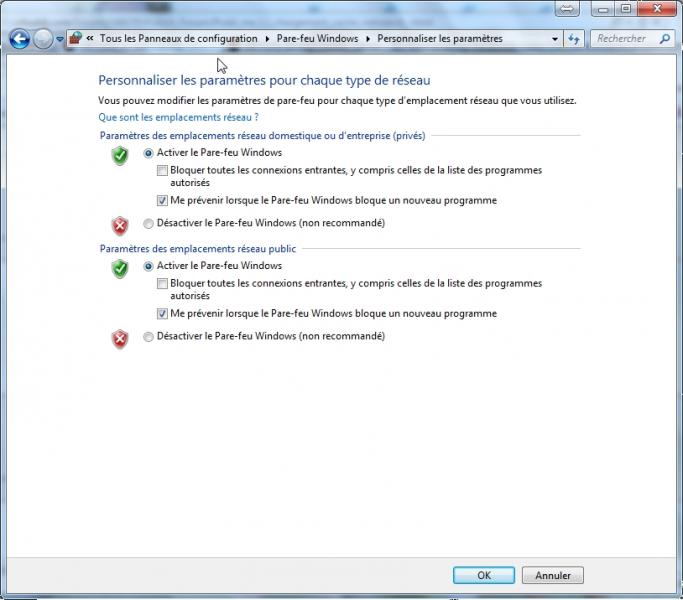Select Désactiver le Pare-feu Windows for public network

(x=148, y=336)
